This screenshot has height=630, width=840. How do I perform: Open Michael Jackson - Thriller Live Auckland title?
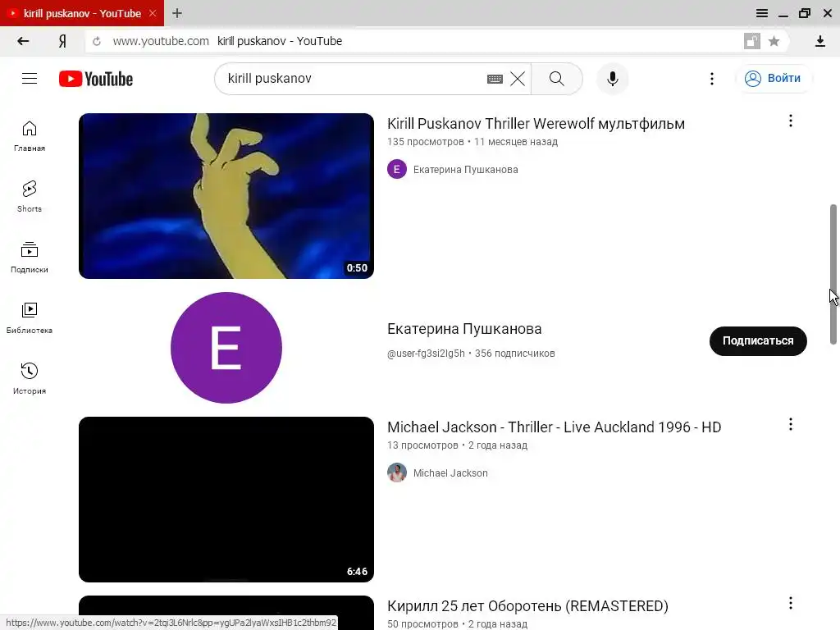click(554, 427)
